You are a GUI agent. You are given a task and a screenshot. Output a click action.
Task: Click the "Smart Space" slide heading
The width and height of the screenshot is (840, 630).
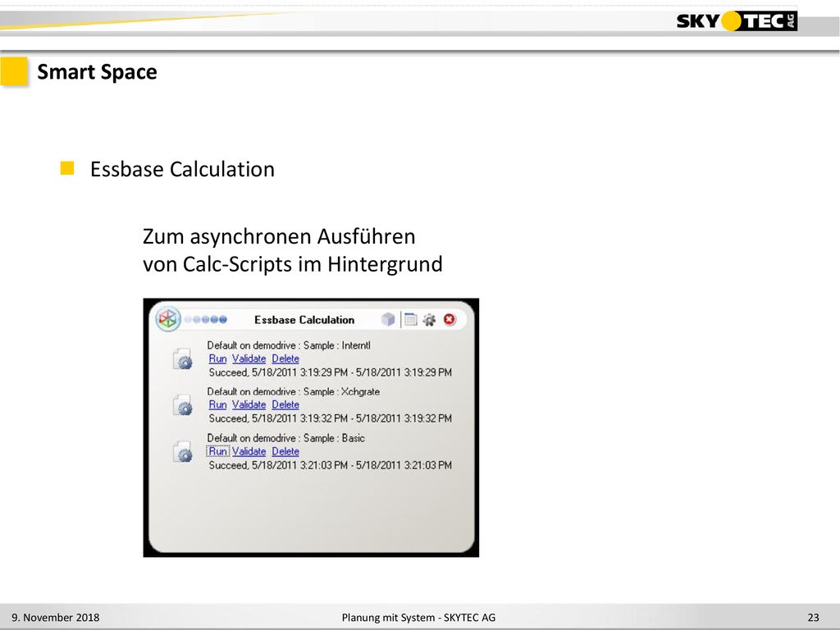pyautogui.click(x=97, y=72)
